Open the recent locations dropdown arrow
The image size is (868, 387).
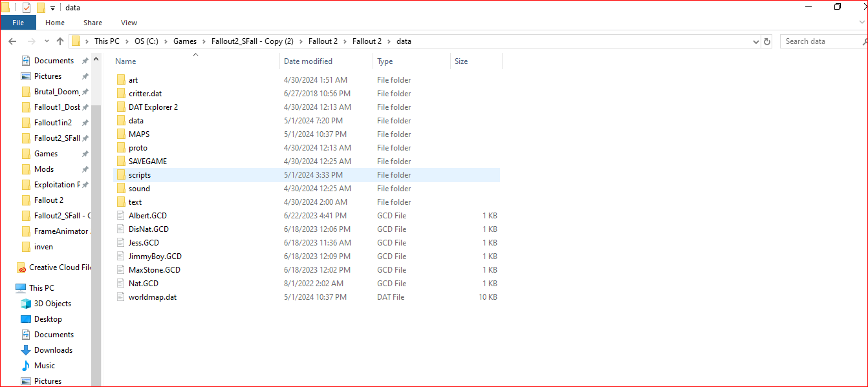click(x=47, y=41)
